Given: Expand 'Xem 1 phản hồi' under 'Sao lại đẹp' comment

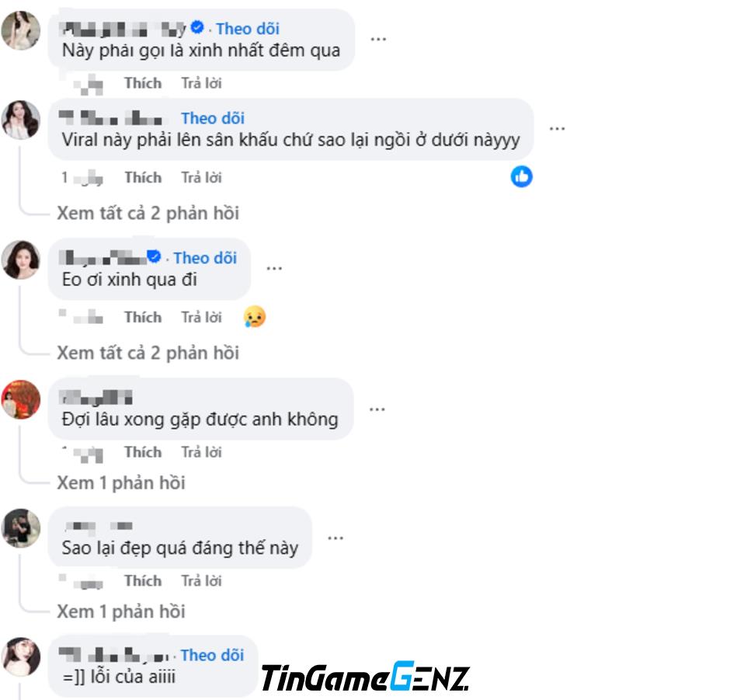Looking at the screenshot, I should click(x=121, y=611).
